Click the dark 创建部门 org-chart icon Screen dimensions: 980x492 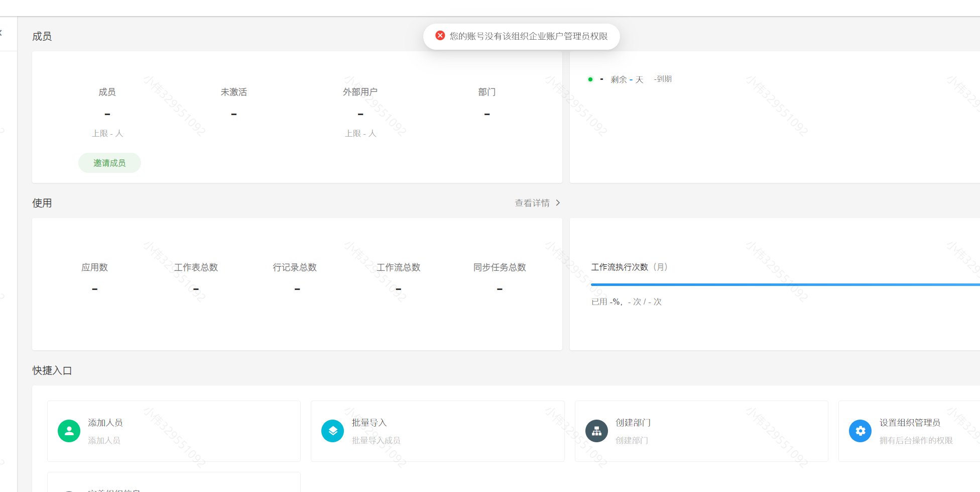tap(596, 431)
